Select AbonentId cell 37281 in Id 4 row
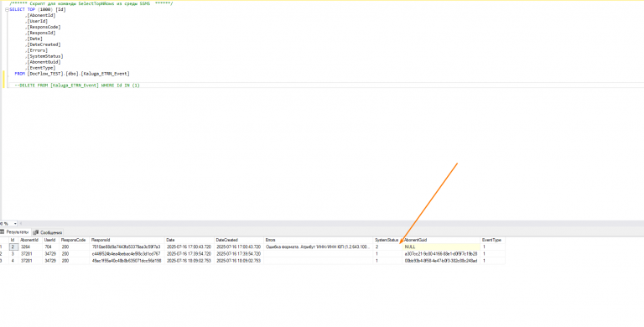Image resolution: width=644 pixels, height=327 pixels. 30,261
